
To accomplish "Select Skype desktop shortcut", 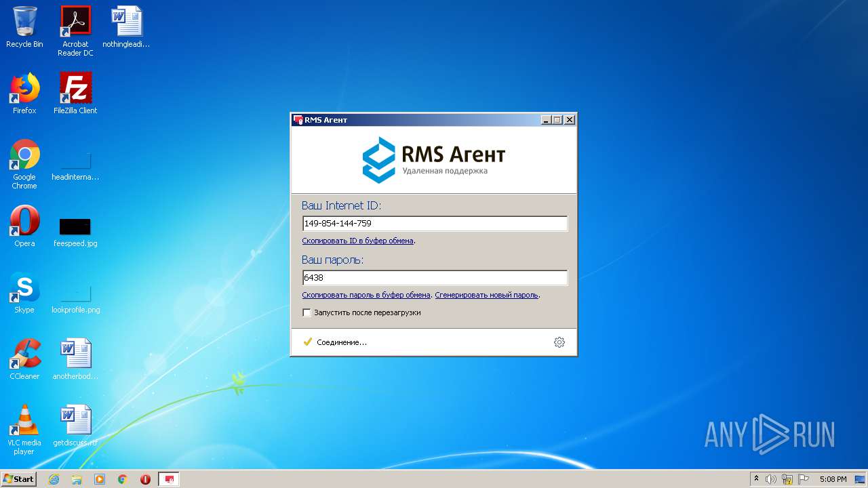I will coord(24,293).
